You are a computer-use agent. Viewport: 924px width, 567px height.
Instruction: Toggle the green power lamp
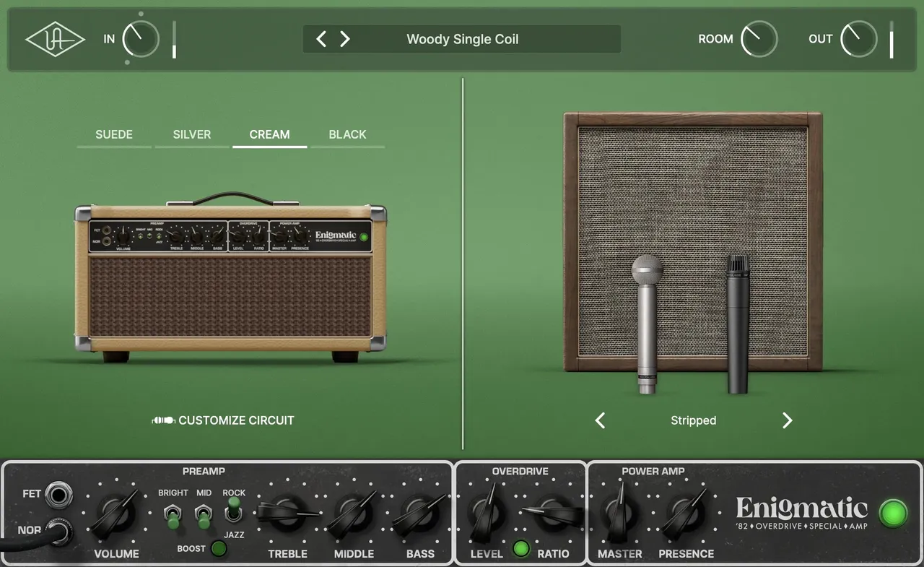893,514
